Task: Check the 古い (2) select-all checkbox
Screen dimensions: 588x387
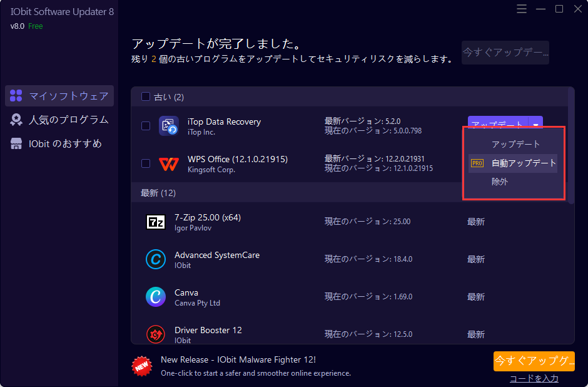Action: click(146, 96)
